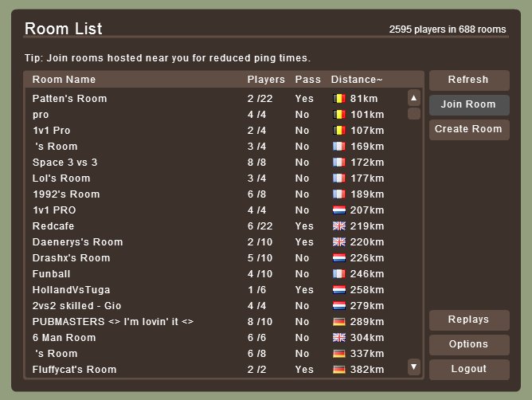Sort by the Players column header
Image resolution: width=532 pixels, height=400 pixels.
pos(266,80)
